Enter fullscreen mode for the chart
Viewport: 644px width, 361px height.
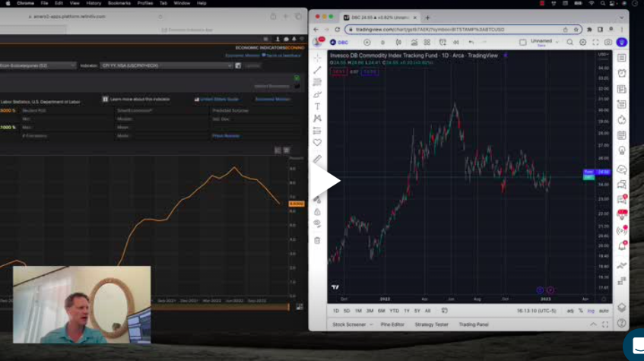(595, 43)
